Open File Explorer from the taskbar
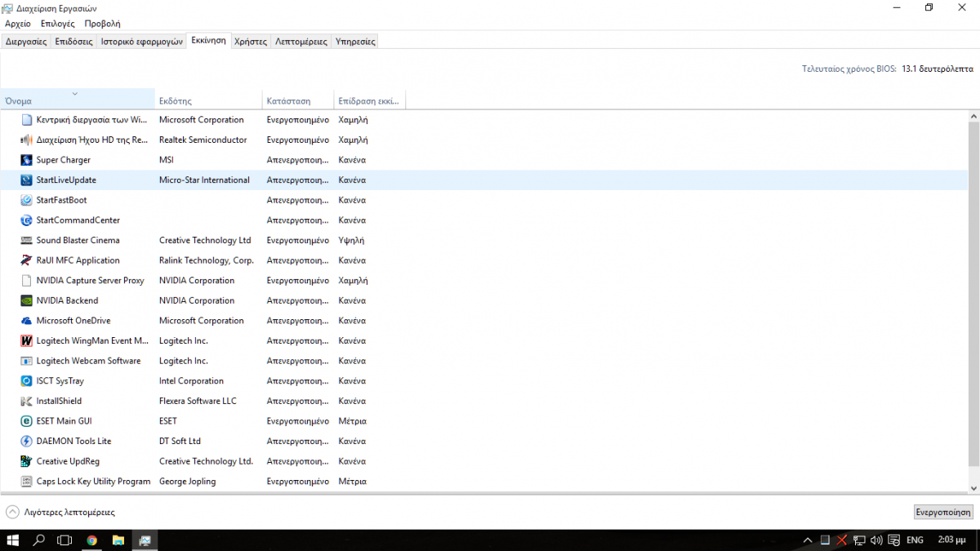 (x=118, y=540)
